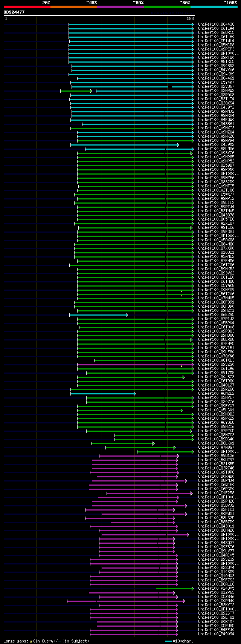Screen dimensions: 241x644
Task: Click UniRef100_Q3BVJ2 label
Action: click(216, 505)
